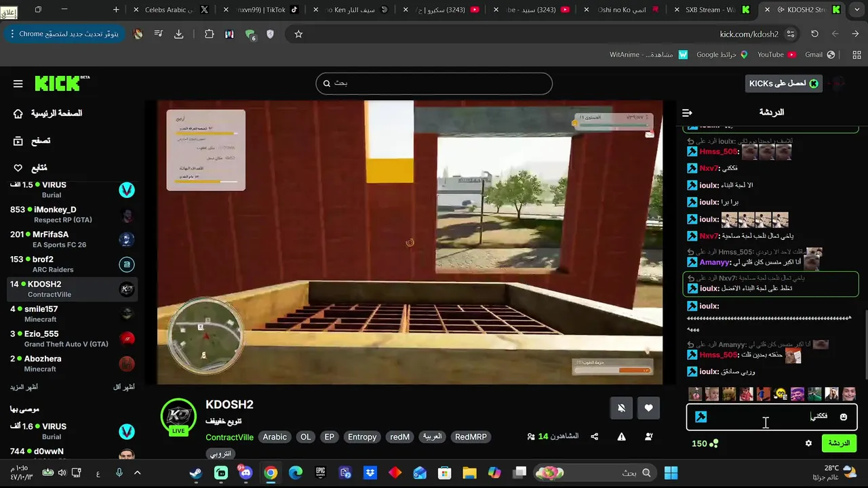Send message with the green الدردشة button

point(839,443)
